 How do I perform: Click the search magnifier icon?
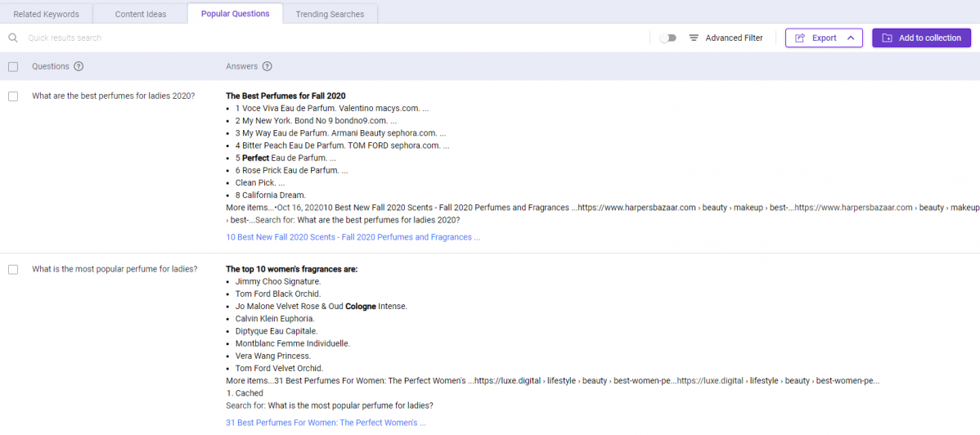point(12,38)
